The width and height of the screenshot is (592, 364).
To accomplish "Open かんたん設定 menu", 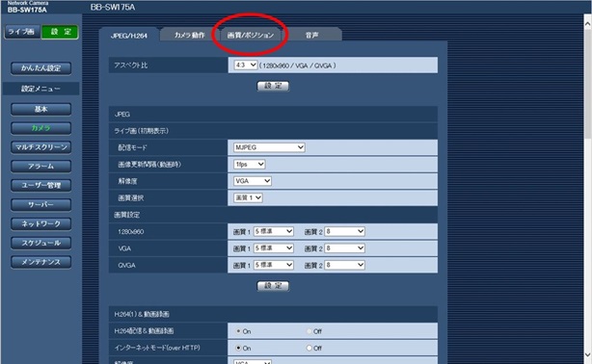I will pyautogui.click(x=40, y=68).
